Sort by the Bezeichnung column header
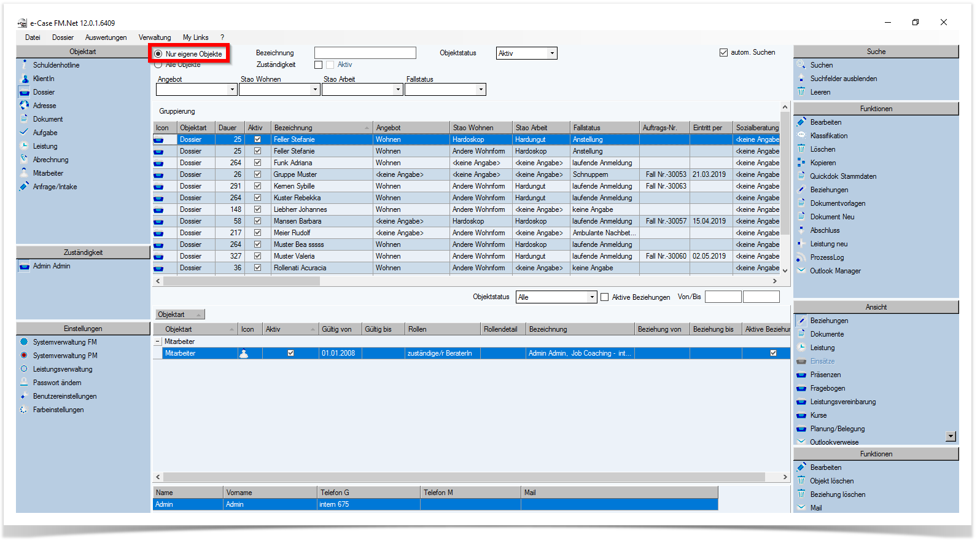This screenshot has height=543, width=980. pyautogui.click(x=322, y=128)
